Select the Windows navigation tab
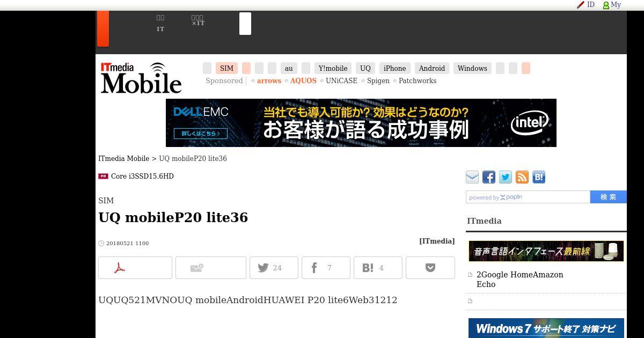This screenshot has width=644, height=338. coord(472,68)
